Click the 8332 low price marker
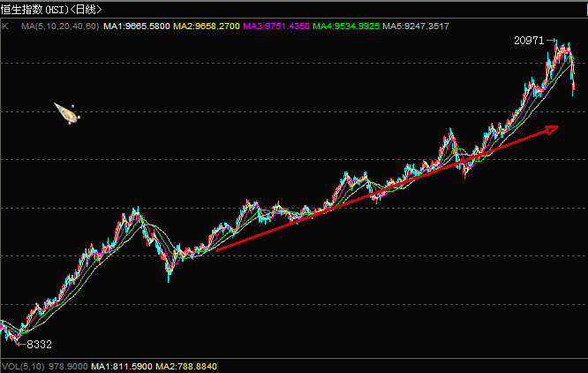The width and height of the screenshot is (588, 373). click(x=40, y=345)
